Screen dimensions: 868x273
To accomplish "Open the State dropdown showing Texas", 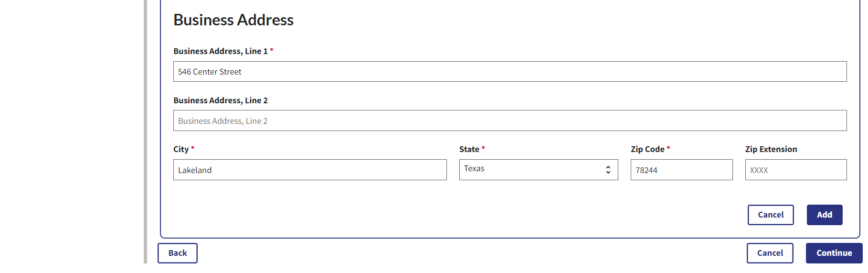I will tap(530, 170).
